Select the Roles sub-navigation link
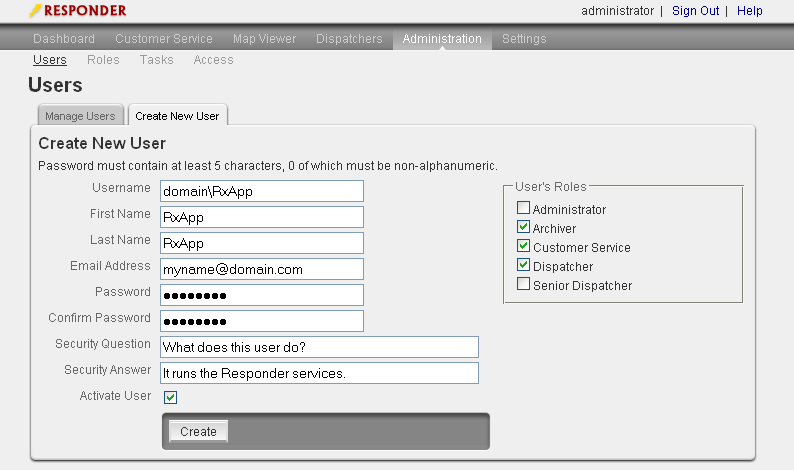This screenshot has height=470, width=794. point(103,60)
